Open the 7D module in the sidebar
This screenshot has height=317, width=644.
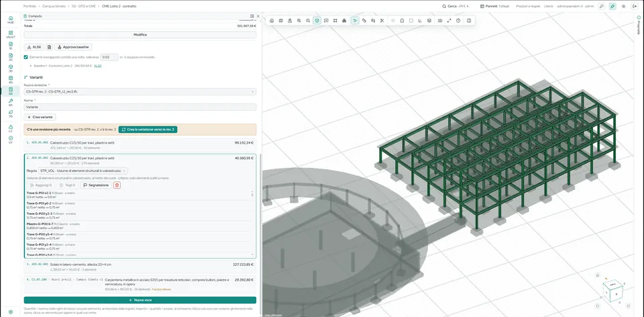[11, 113]
